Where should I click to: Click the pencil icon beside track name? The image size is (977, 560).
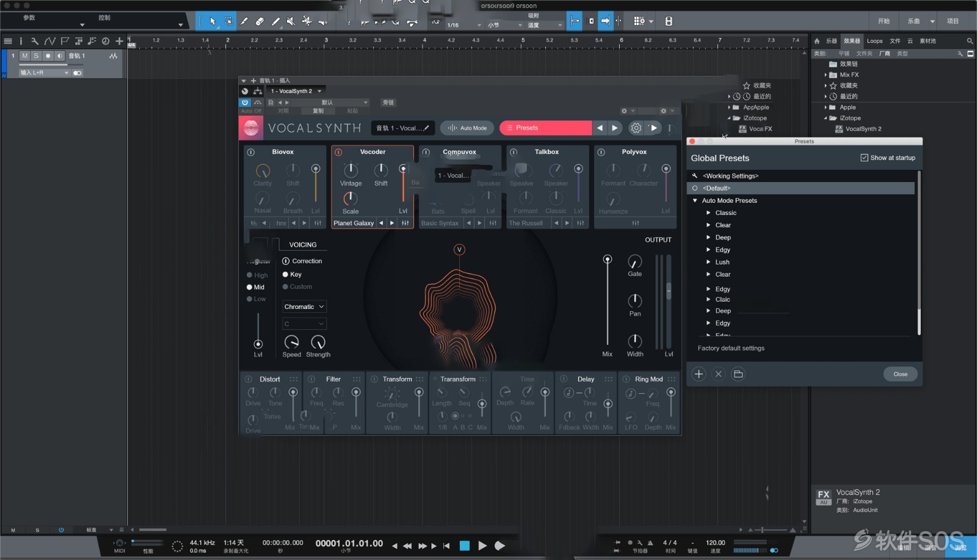tap(426, 128)
